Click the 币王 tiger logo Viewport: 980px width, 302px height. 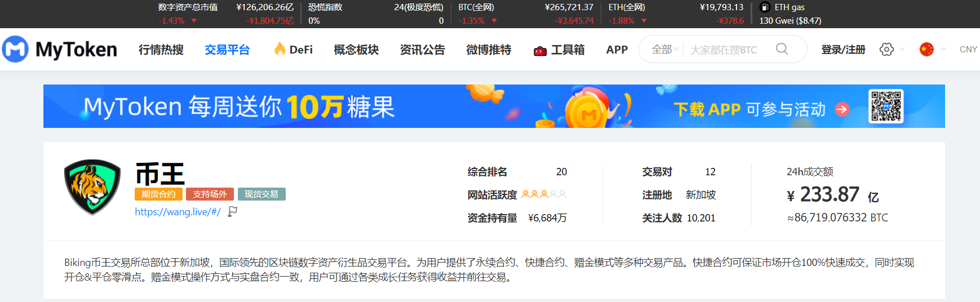[x=92, y=187]
